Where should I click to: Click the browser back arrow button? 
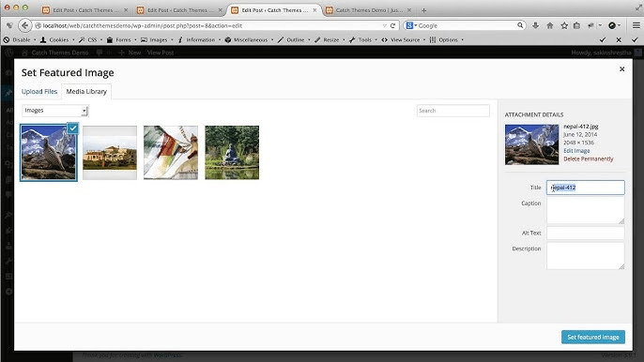click(x=25, y=25)
